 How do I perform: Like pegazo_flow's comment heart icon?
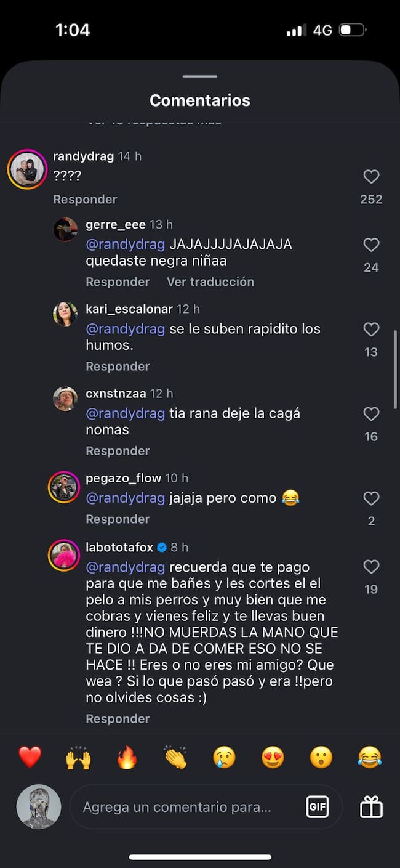click(x=371, y=498)
